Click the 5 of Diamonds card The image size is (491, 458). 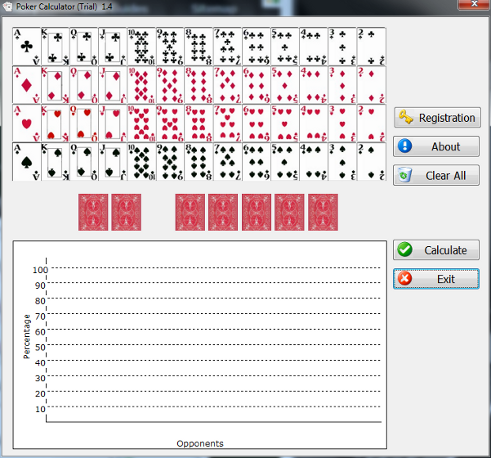coord(285,85)
